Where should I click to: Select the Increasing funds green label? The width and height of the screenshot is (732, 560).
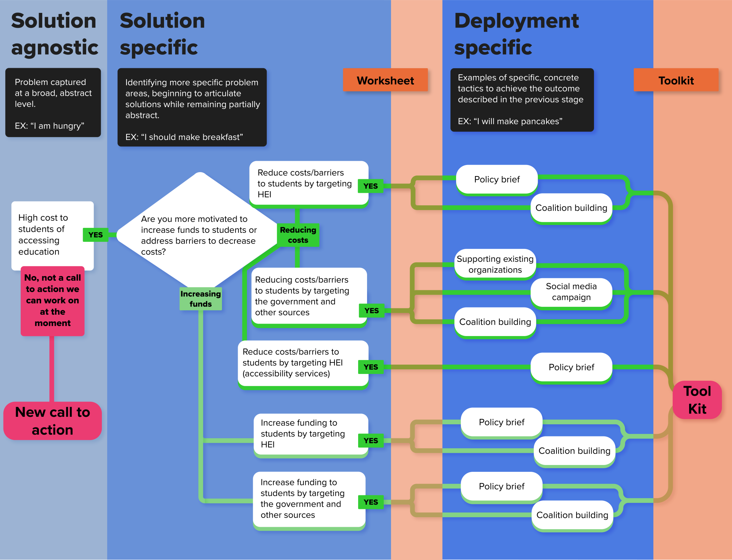point(201,299)
